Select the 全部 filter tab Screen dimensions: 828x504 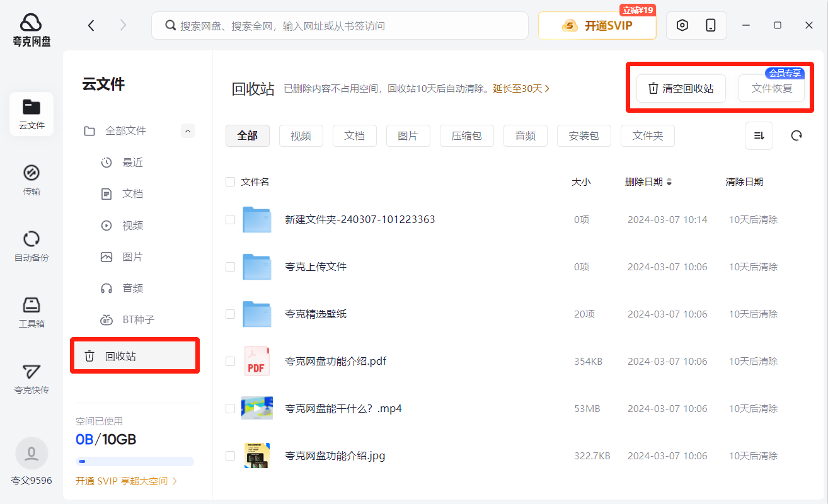tap(248, 135)
